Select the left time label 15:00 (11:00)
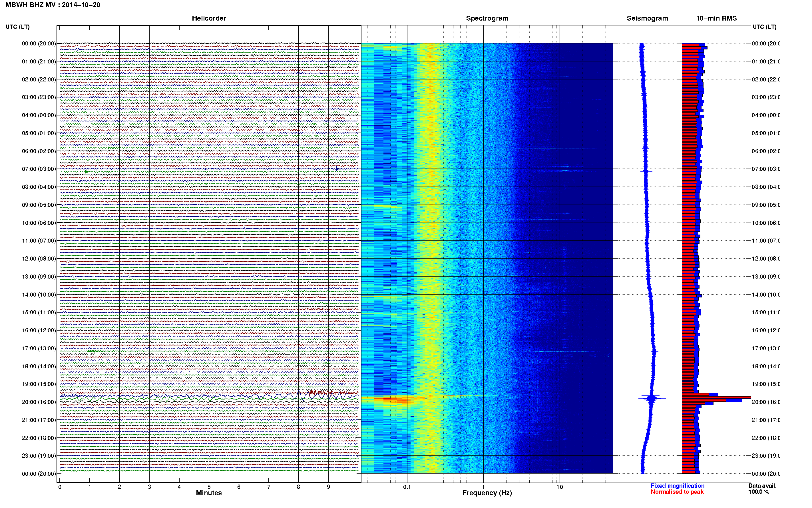Screen dimensions: 812x508 pos(39,313)
